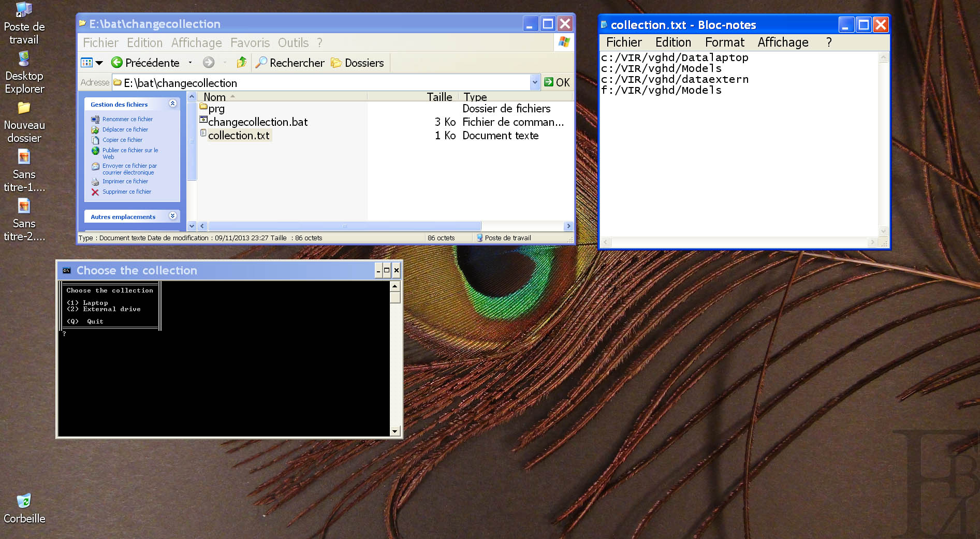This screenshot has width=980, height=539.
Task: Open the Fichier menu in Bloc-notes
Action: (624, 42)
